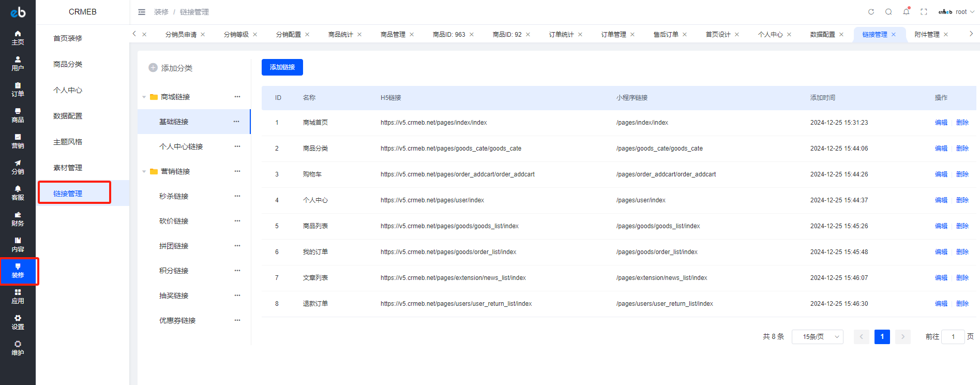Click 编辑 for the 购物车 row
This screenshot has width=980, height=385.
click(x=941, y=174)
